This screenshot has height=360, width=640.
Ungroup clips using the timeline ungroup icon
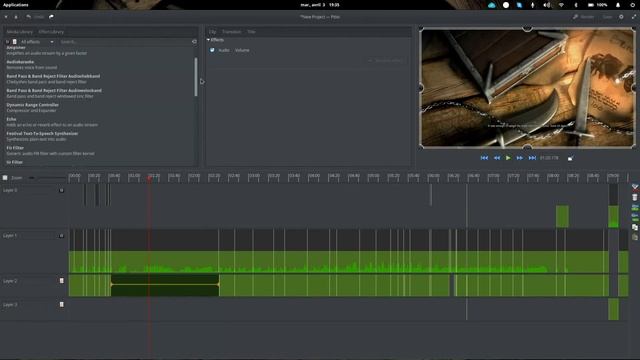point(635,217)
